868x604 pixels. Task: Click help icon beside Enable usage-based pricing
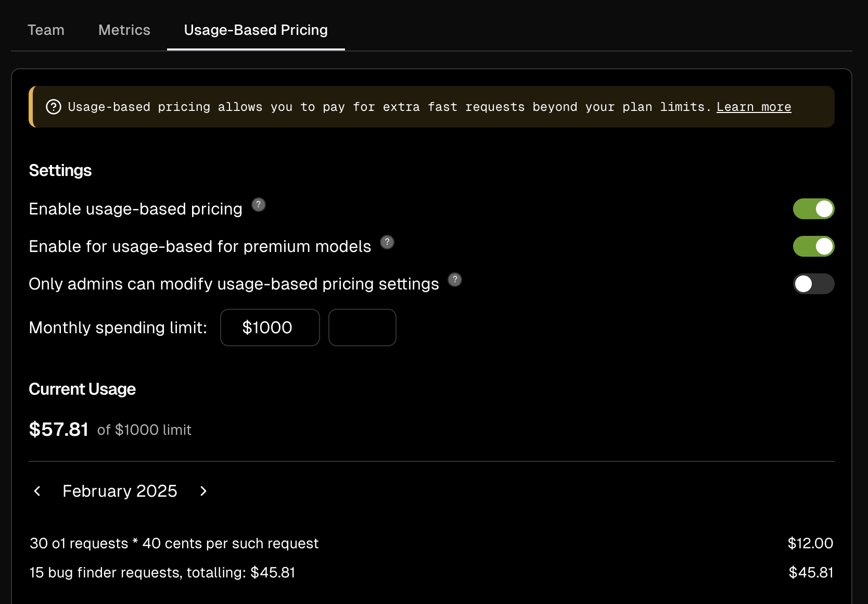click(259, 205)
